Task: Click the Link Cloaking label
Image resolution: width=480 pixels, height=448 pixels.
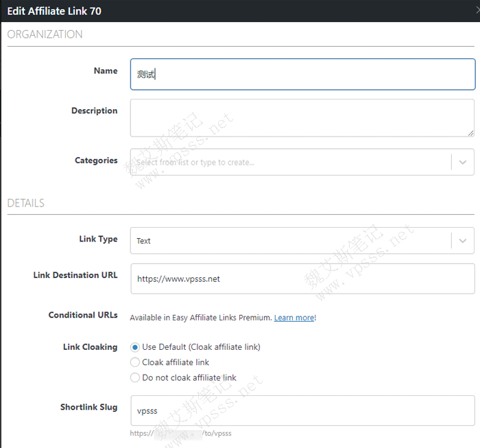Action: click(x=90, y=347)
